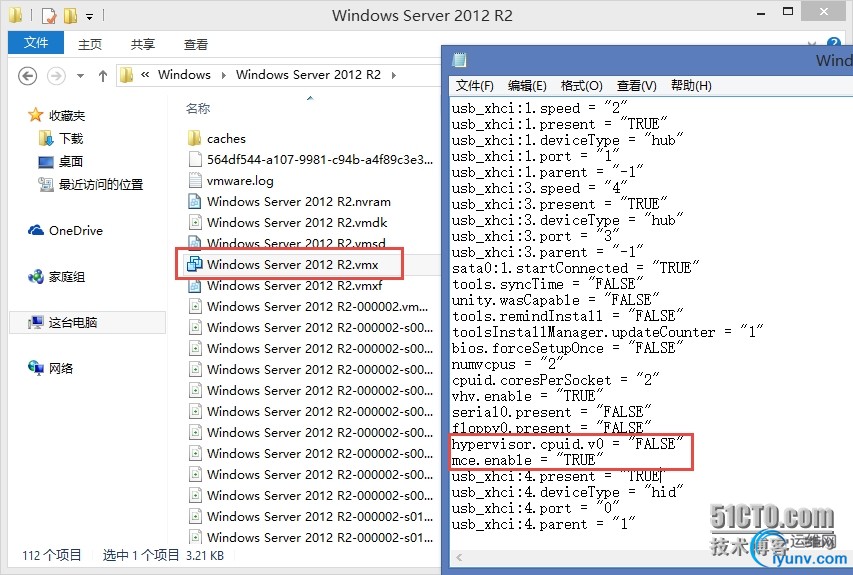The height and width of the screenshot is (575, 853).
Task: Click the vmx file icon
Action: tap(195, 264)
